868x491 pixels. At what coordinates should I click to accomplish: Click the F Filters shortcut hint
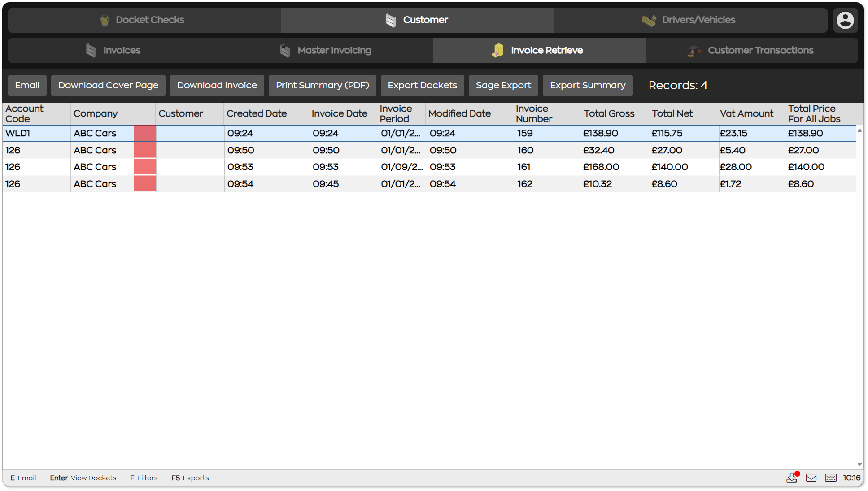point(144,478)
